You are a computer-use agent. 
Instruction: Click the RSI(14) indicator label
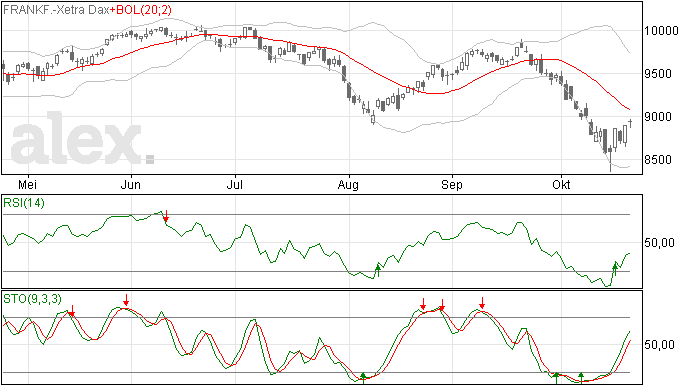[24, 203]
